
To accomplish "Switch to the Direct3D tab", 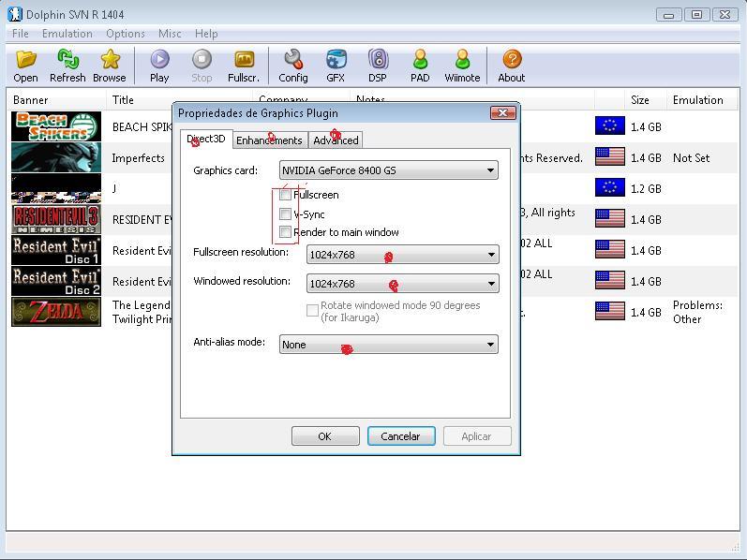I will 206,139.
